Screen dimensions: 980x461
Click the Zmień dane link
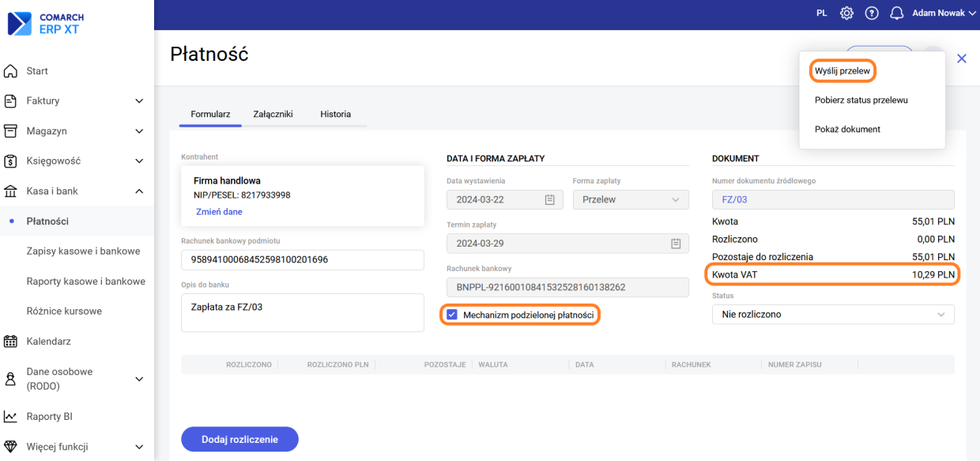point(219,212)
